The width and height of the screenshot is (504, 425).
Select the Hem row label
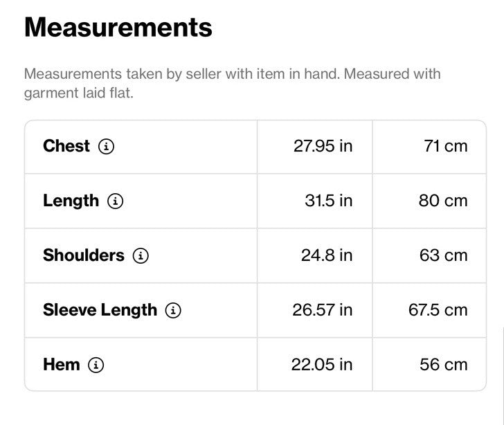click(62, 365)
